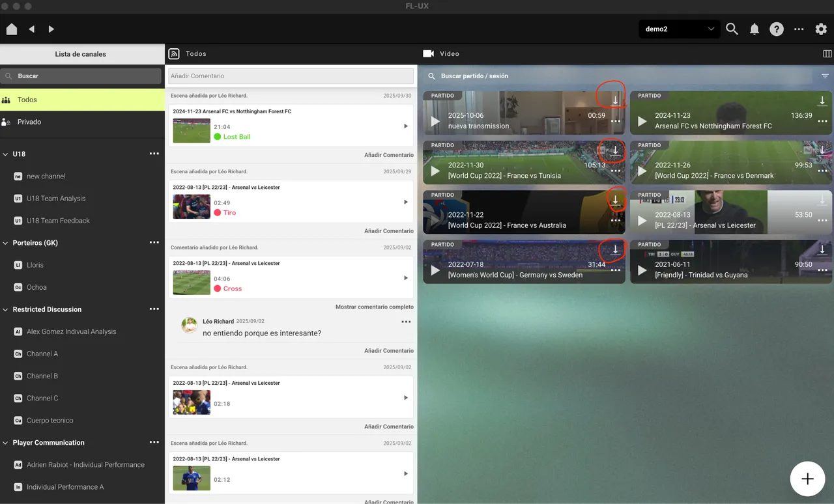The height and width of the screenshot is (504, 834).
Task: Play Trinidad vs Guyana friendly
Action: pos(642,270)
